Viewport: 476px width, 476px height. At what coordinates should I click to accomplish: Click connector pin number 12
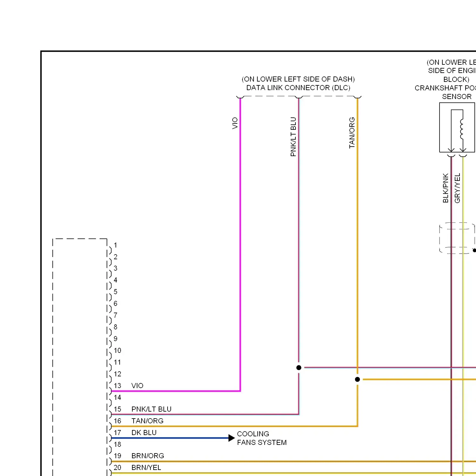[x=117, y=374]
